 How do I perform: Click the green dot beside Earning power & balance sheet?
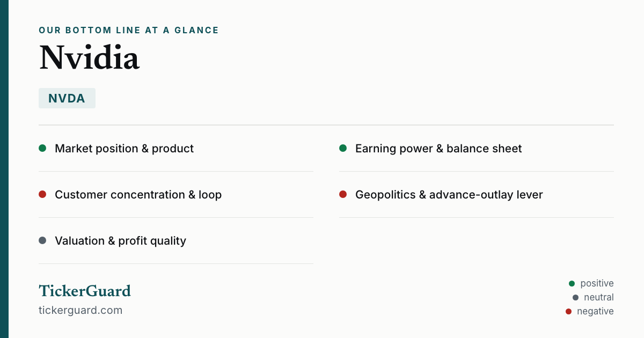point(343,148)
